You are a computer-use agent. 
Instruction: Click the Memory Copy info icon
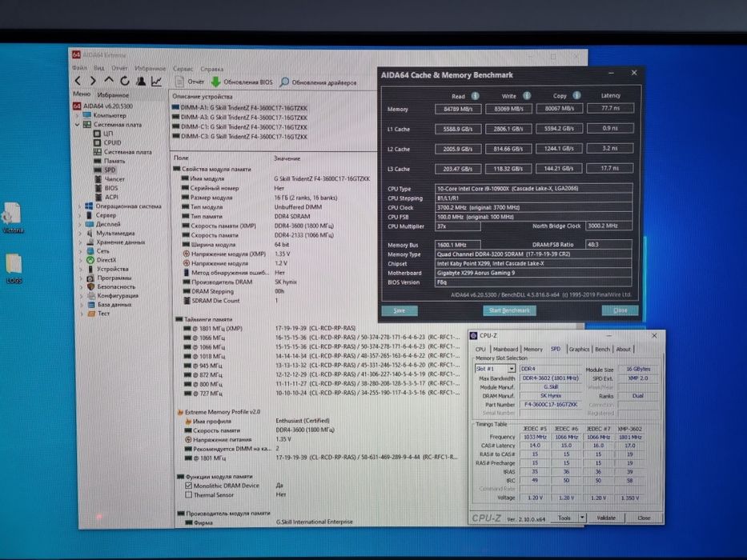click(x=576, y=95)
